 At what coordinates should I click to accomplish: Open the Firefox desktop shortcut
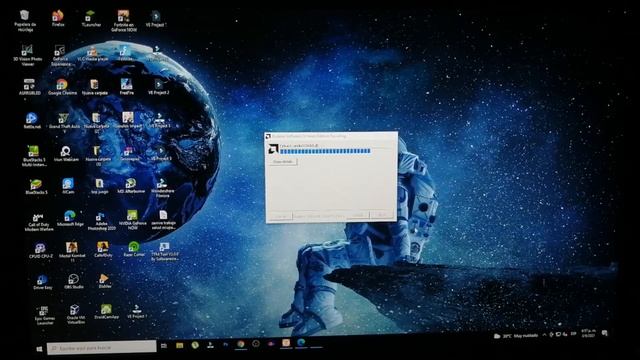(58, 18)
